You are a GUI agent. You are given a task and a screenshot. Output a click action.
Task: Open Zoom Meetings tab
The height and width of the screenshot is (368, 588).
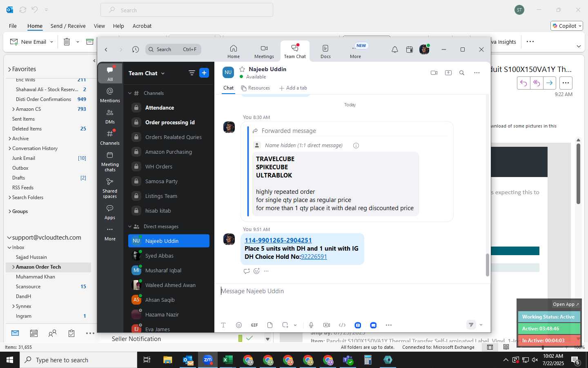coord(264,52)
